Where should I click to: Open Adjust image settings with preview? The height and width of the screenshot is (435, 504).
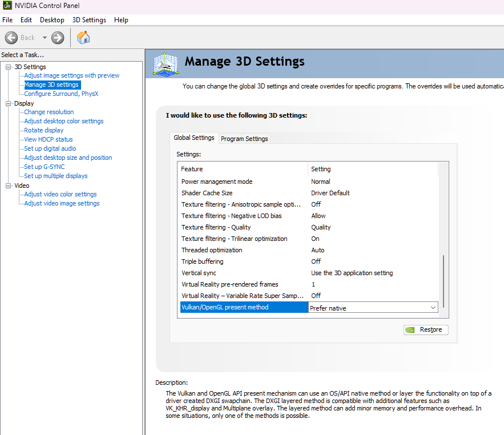[x=72, y=75]
